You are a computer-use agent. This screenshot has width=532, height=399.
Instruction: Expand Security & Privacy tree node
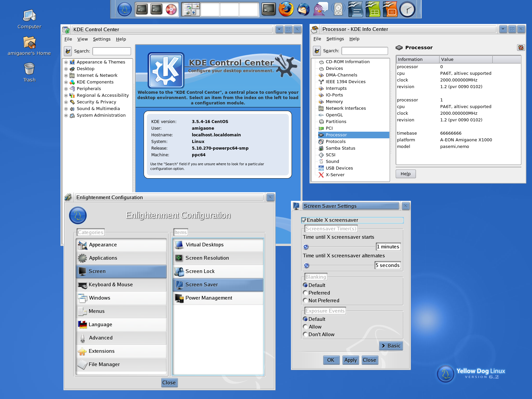[x=66, y=102]
